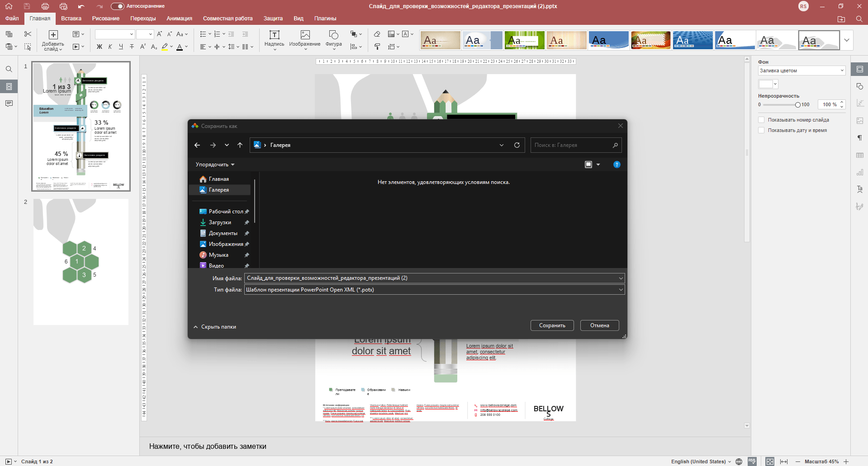The image size is (868, 466).
Task: Check Показывать дату и время option
Action: coord(761,130)
